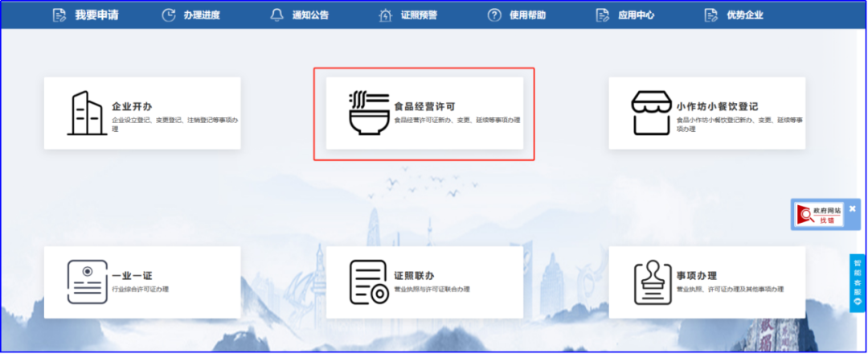This screenshot has height=354, width=868.
Task: Click the 我要申请 document icon
Action: pyautogui.click(x=59, y=15)
